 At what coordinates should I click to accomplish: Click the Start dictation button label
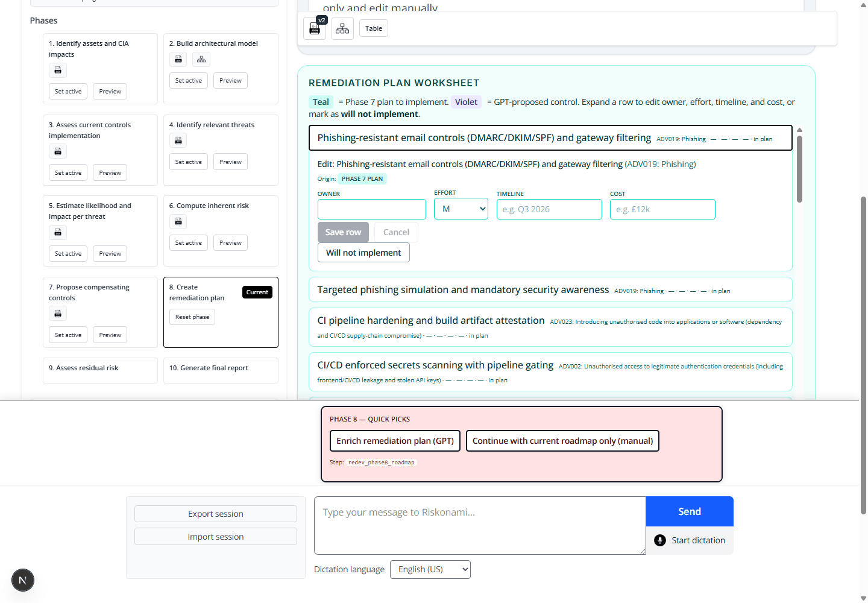point(699,540)
